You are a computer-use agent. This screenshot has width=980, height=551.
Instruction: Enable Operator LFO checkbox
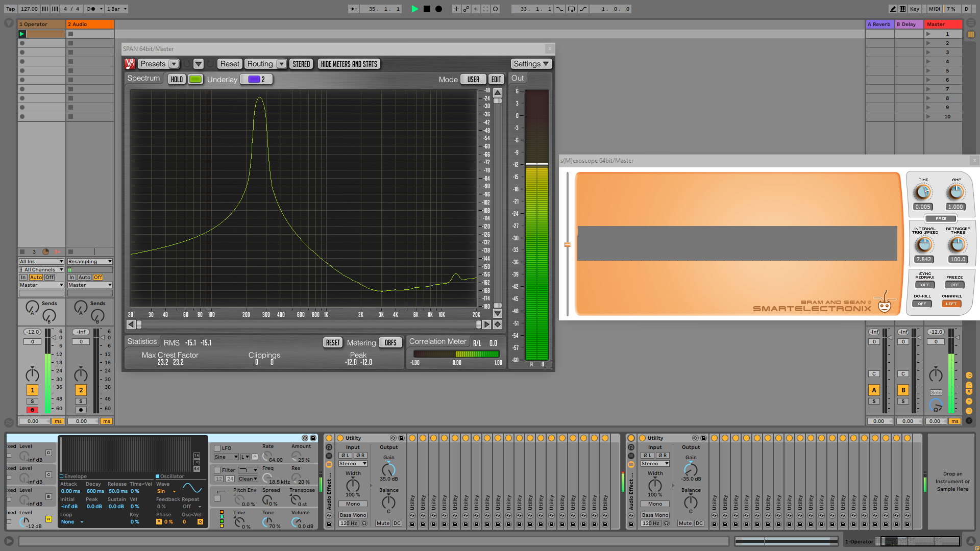pos(217,448)
